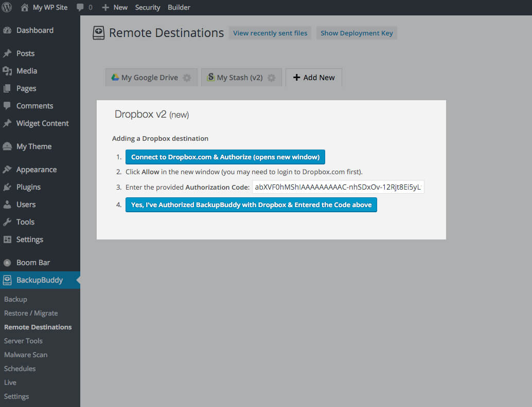The width and height of the screenshot is (532, 407).
Task: Go to Live submenu under BackupBuddy
Action: pyautogui.click(x=10, y=383)
